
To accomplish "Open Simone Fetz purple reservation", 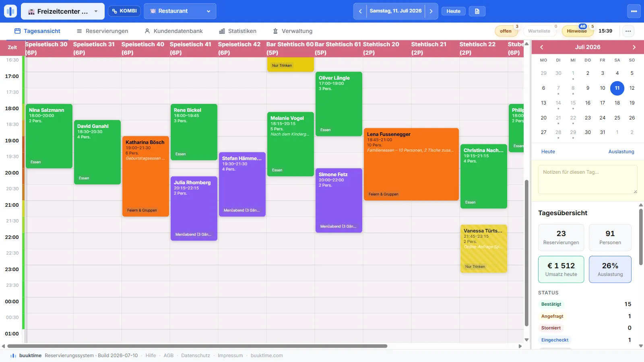I will [x=339, y=200].
